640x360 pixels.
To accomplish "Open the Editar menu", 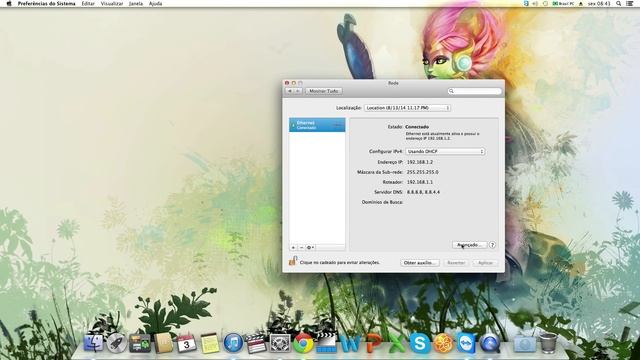I will [88, 3].
